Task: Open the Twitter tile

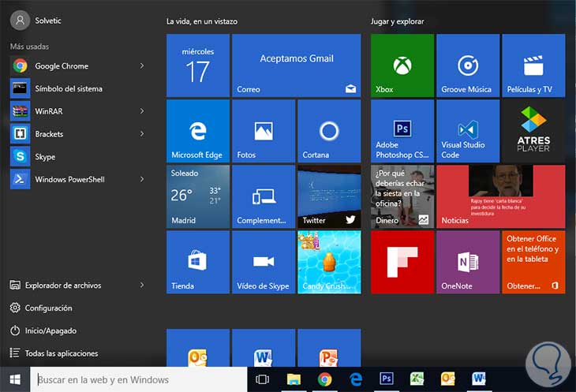Action: 329,196
